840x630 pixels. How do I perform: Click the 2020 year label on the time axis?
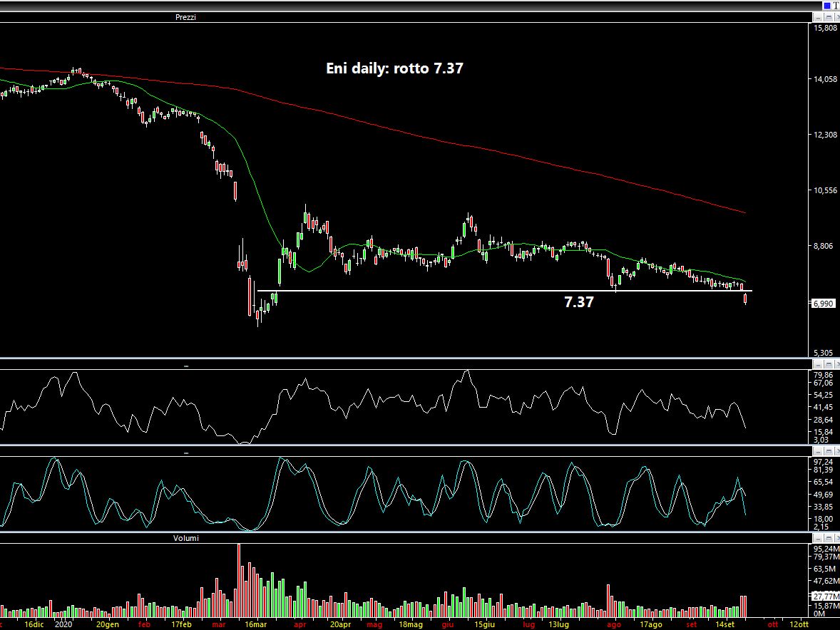coord(63,624)
